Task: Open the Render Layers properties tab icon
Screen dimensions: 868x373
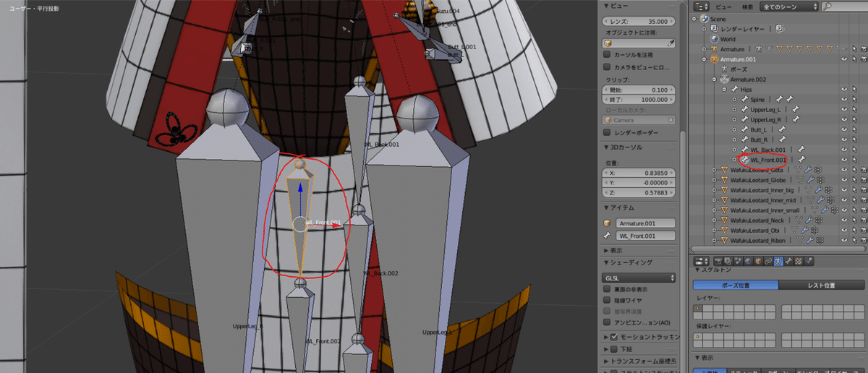Action: 728,261
